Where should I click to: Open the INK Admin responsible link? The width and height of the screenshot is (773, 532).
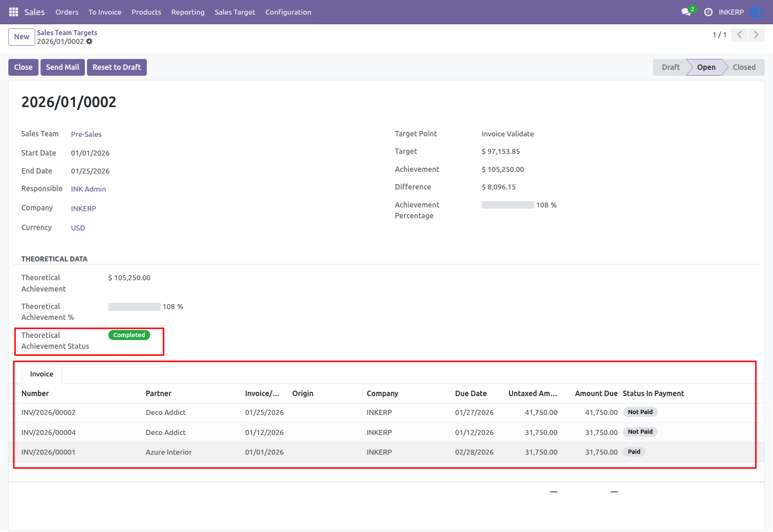click(88, 189)
